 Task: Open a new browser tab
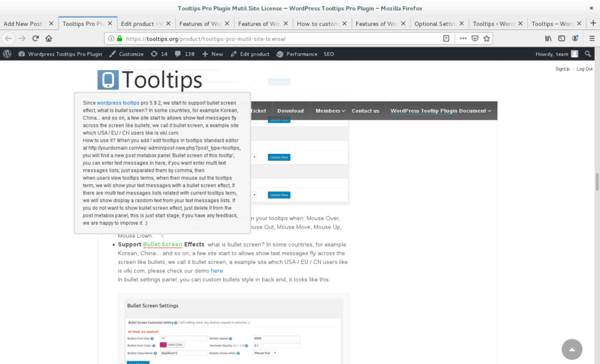tap(593, 23)
